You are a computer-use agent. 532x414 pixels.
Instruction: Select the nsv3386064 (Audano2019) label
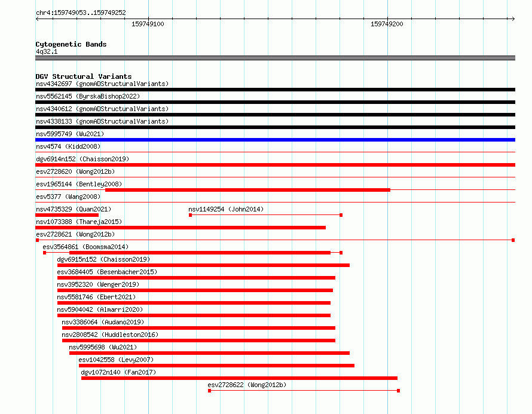click(x=103, y=322)
